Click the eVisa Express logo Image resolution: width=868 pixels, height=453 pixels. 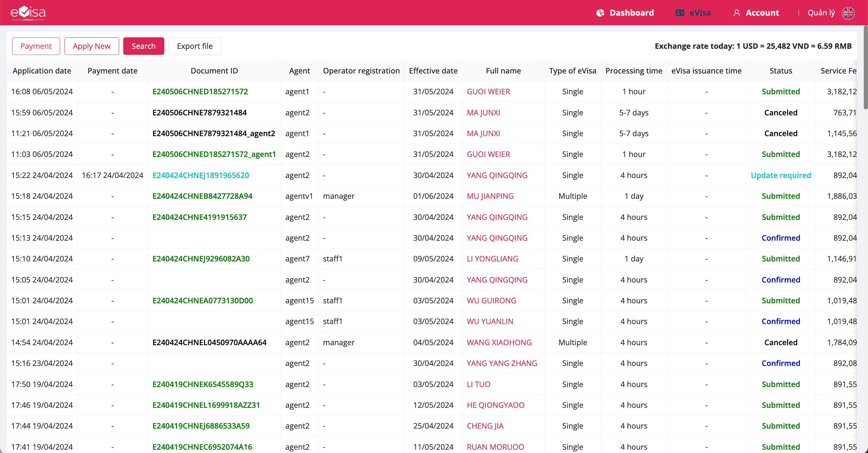28,13
